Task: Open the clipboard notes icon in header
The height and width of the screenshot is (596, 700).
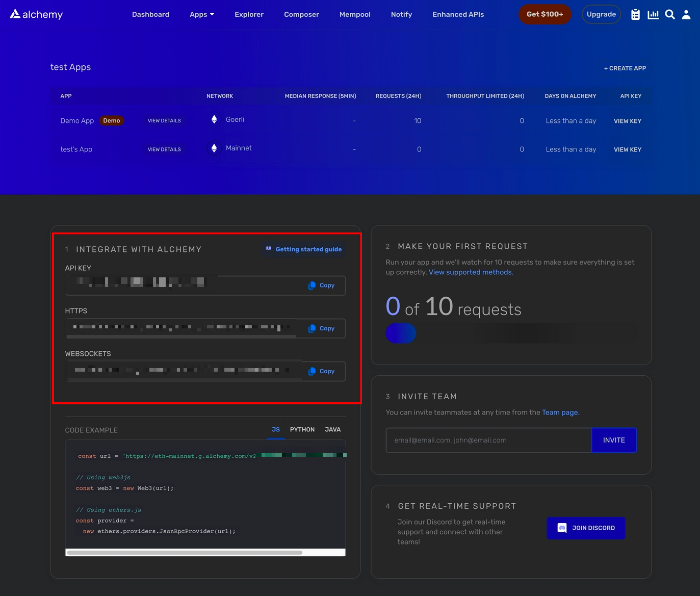Action: pos(635,15)
